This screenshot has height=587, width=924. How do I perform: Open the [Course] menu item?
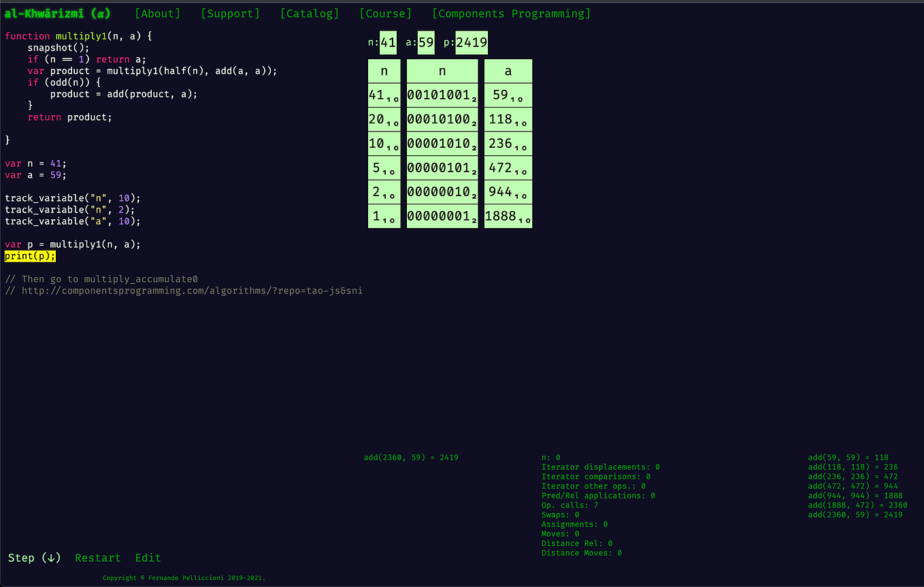[385, 13]
